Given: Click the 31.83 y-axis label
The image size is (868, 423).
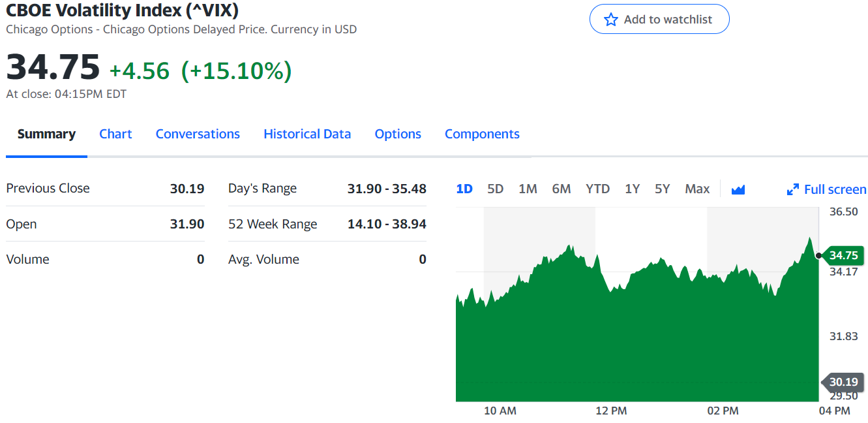Looking at the screenshot, I should coord(843,336).
